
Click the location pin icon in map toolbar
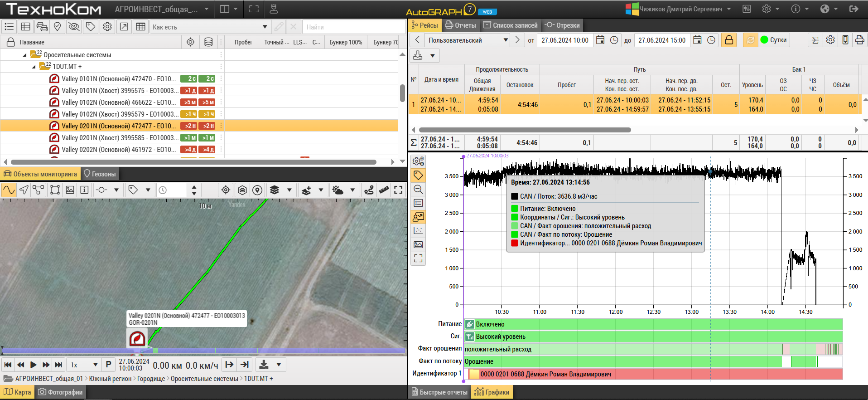pos(257,190)
